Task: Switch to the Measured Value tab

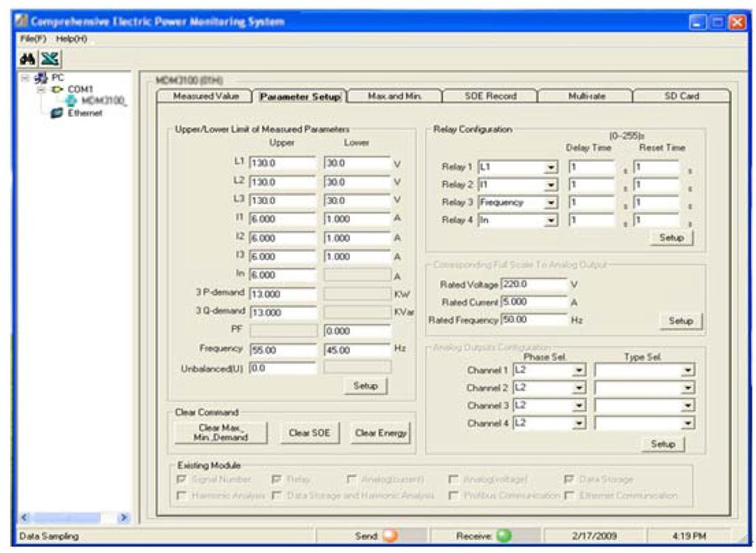Action: [x=205, y=96]
